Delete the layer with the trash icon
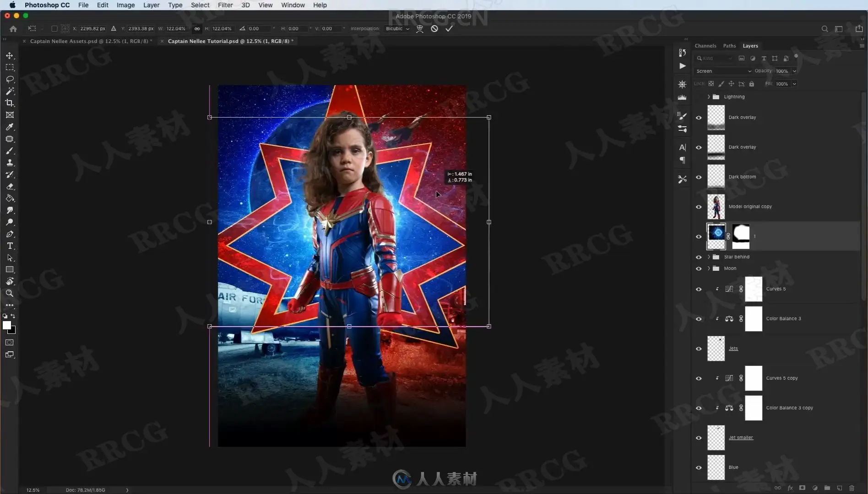This screenshot has width=868, height=494. [x=852, y=488]
